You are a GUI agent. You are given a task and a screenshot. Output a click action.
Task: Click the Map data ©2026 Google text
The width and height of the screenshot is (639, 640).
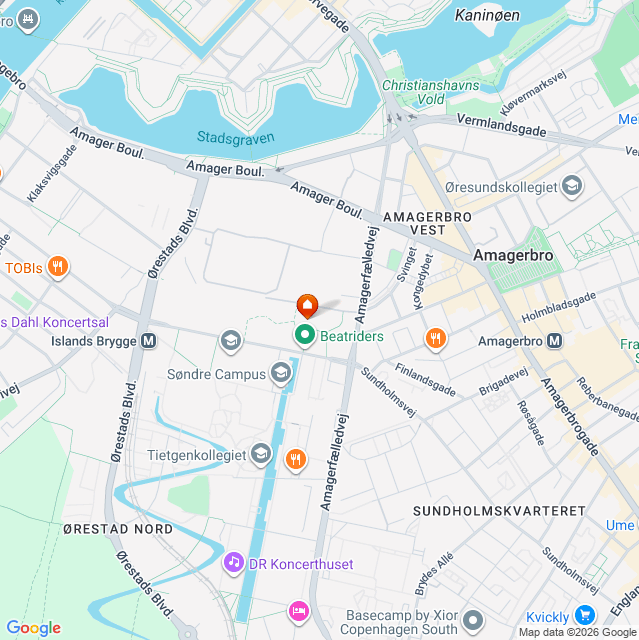578,633
